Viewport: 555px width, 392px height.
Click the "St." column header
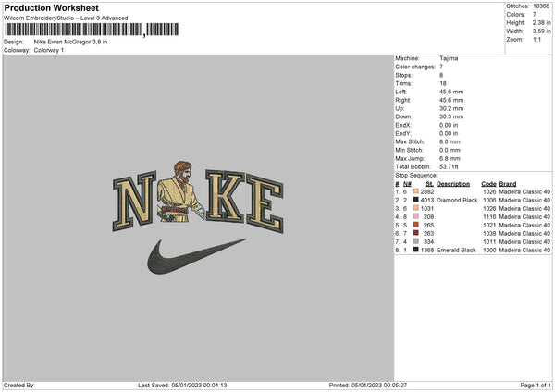tap(430, 184)
